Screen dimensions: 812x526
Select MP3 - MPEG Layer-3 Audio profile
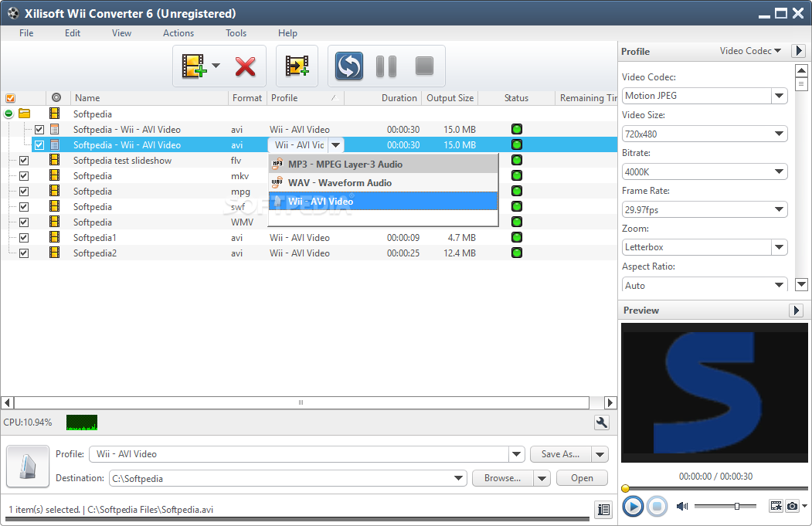[x=383, y=164]
